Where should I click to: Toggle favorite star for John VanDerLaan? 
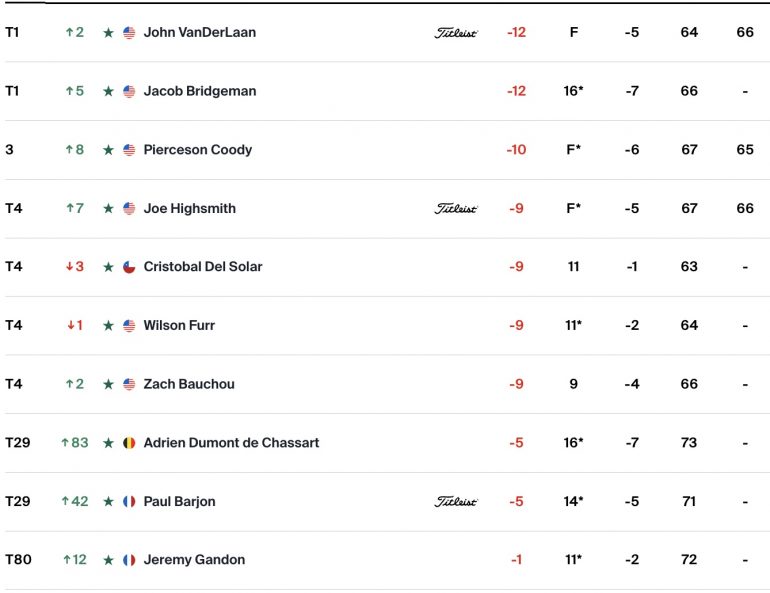(x=109, y=33)
